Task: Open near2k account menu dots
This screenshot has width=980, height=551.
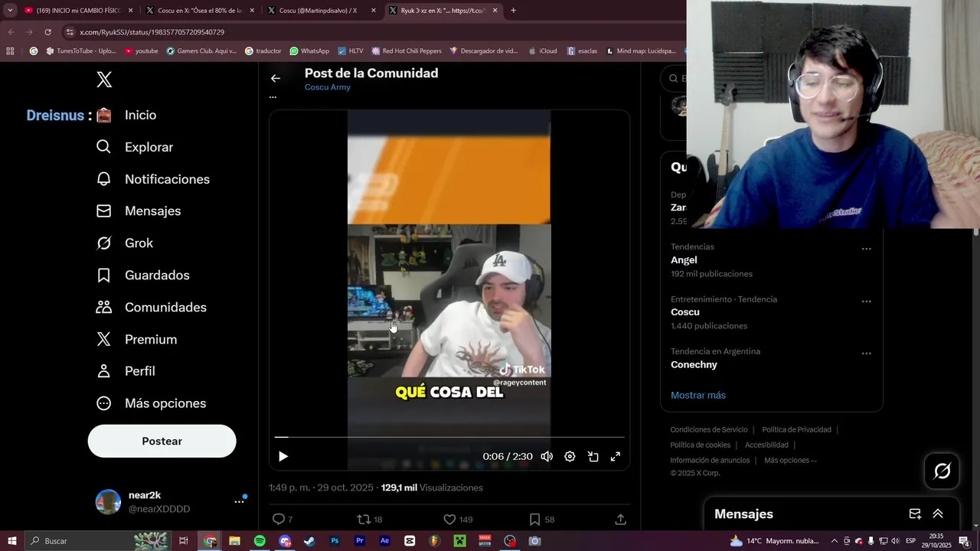Action: [240, 501]
